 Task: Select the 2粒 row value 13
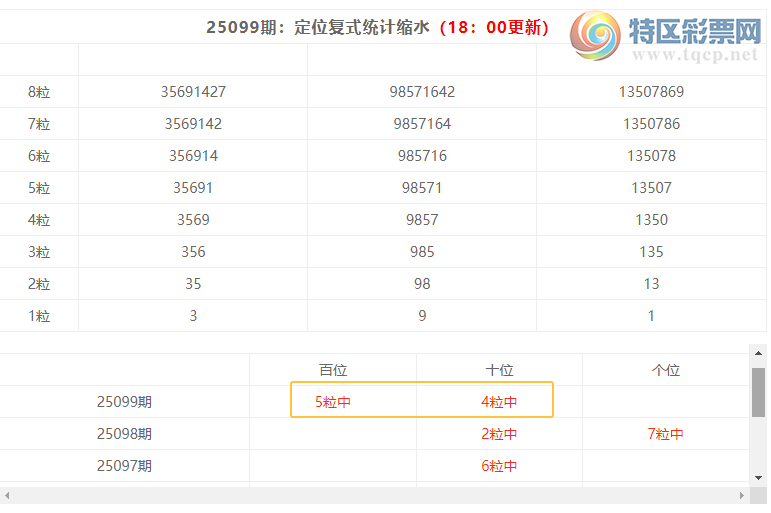pos(652,284)
